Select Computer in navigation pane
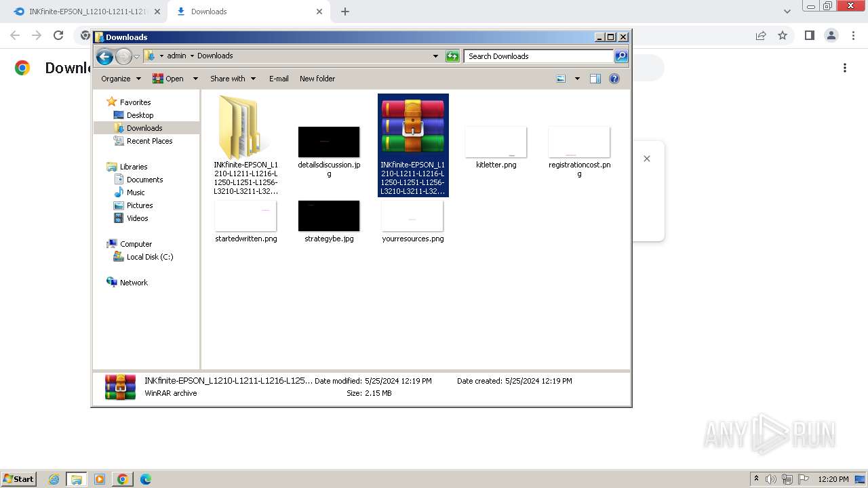868x488 pixels. click(x=136, y=244)
